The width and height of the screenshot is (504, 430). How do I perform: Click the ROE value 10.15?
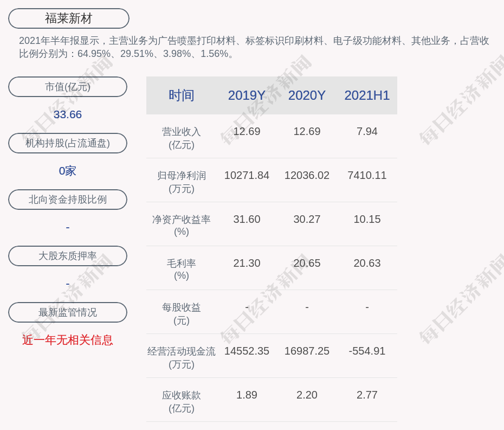point(367,220)
